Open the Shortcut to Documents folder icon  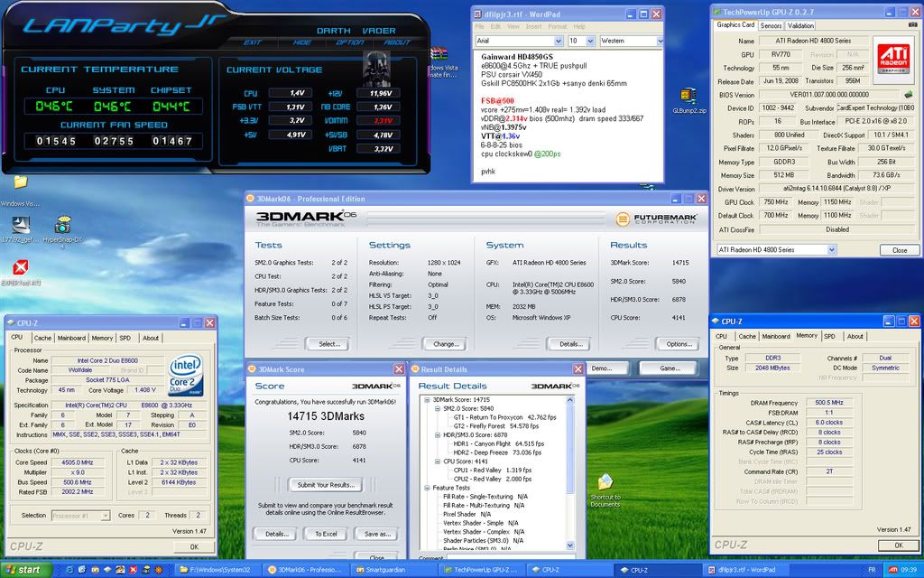[605, 483]
